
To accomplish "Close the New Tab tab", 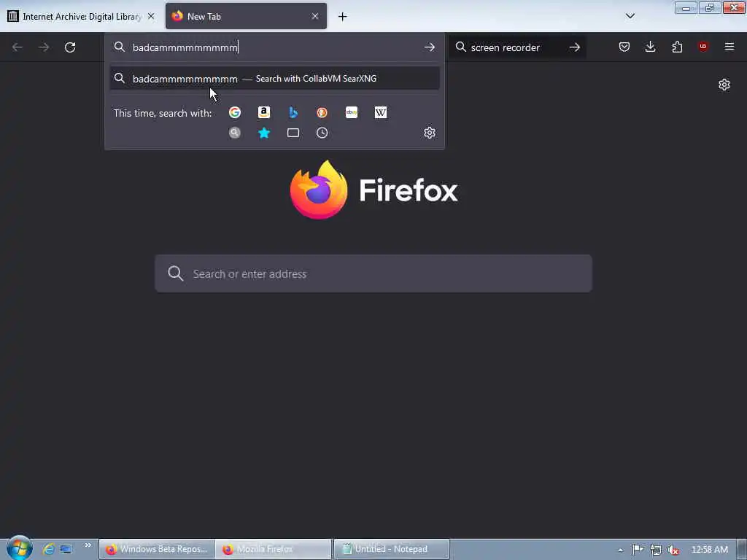I will [315, 16].
